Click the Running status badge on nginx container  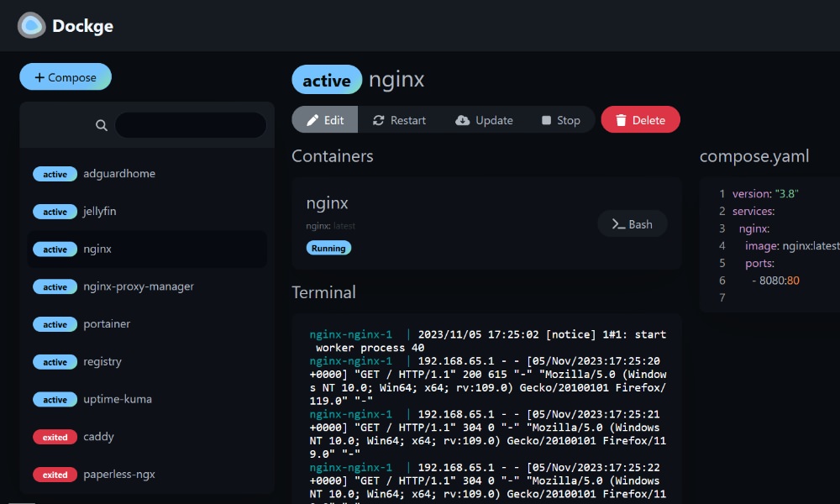(328, 248)
